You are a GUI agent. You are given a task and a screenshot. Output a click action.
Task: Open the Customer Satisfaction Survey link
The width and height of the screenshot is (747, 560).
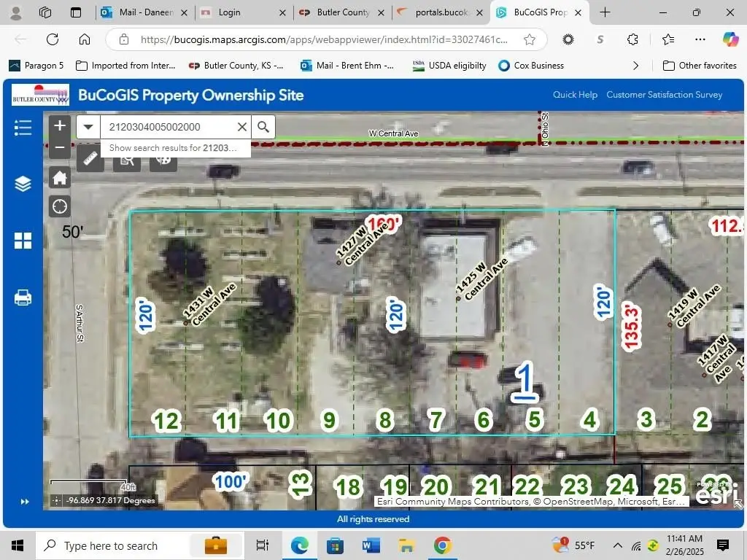664,95
